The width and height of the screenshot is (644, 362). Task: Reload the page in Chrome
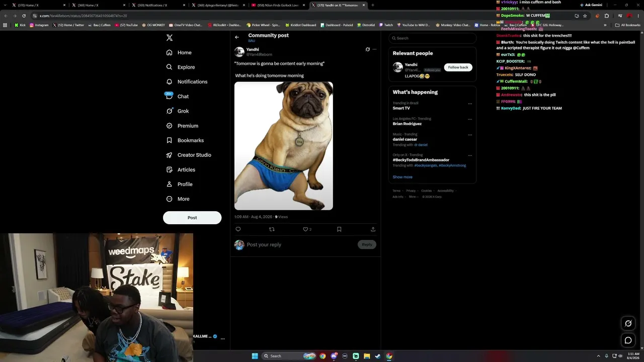point(24,16)
